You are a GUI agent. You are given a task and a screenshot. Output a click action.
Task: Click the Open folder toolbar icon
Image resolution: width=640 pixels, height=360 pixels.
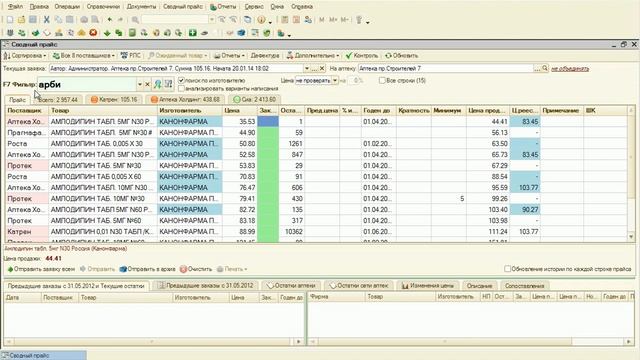pyautogui.click(x=21, y=20)
